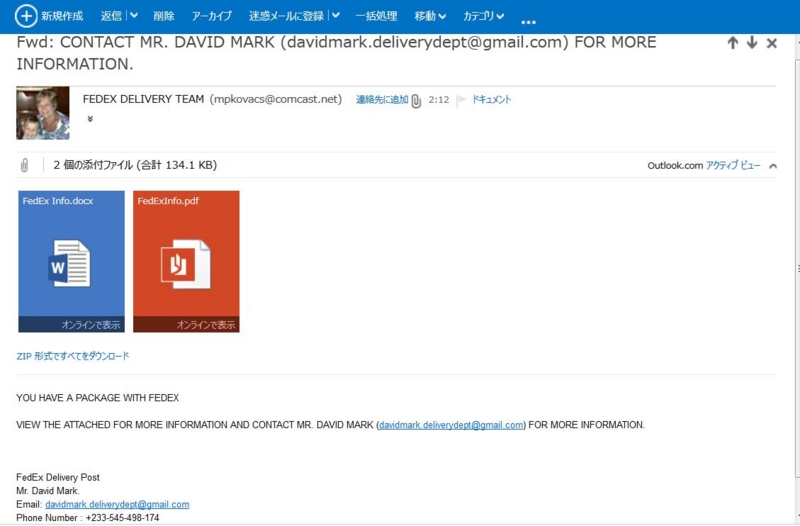Image resolution: width=800 pixels, height=526 pixels.
Task: Open the FedEx Info.docx attachment tile
Action: [x=71, y=261]
